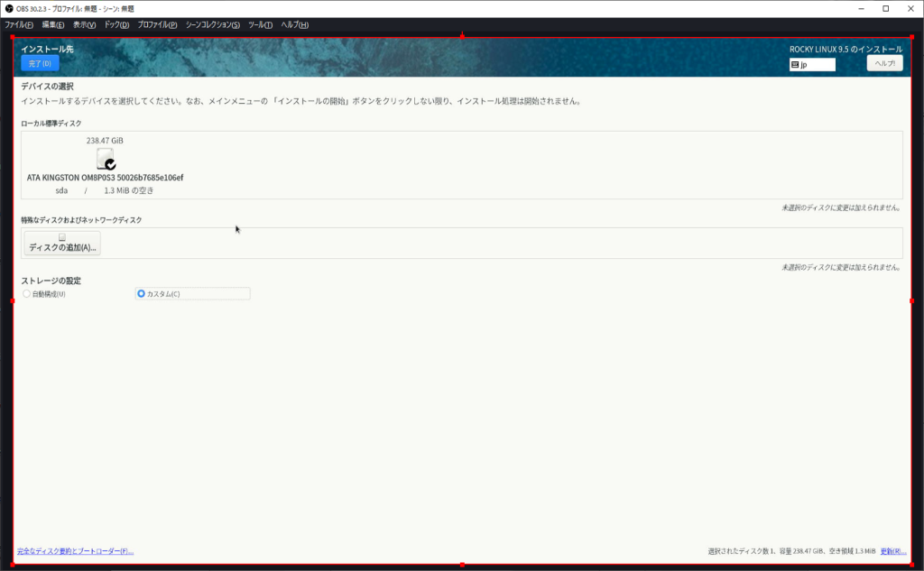Viewport: 924px width, 571px height.
Task: Open the 編集 menu
Action: click(53, 24)
